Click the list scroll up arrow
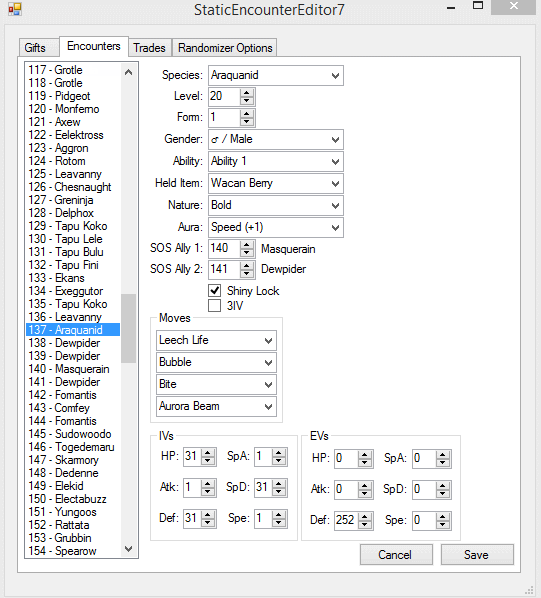This screenshot has width=541, height=598. [128, 72]
